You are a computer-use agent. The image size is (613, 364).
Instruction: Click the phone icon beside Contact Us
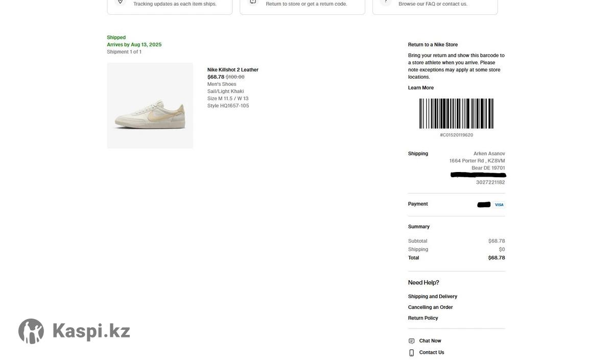tap(411, 353)
